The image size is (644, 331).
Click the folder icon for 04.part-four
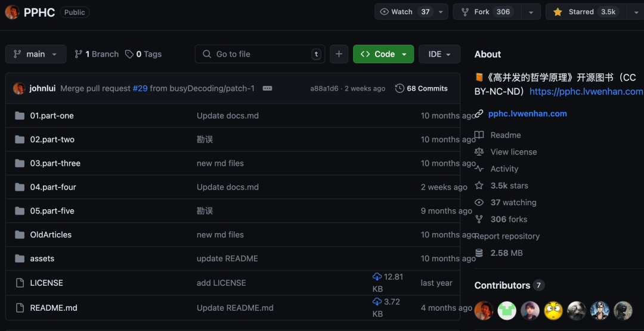click(19, 187)
